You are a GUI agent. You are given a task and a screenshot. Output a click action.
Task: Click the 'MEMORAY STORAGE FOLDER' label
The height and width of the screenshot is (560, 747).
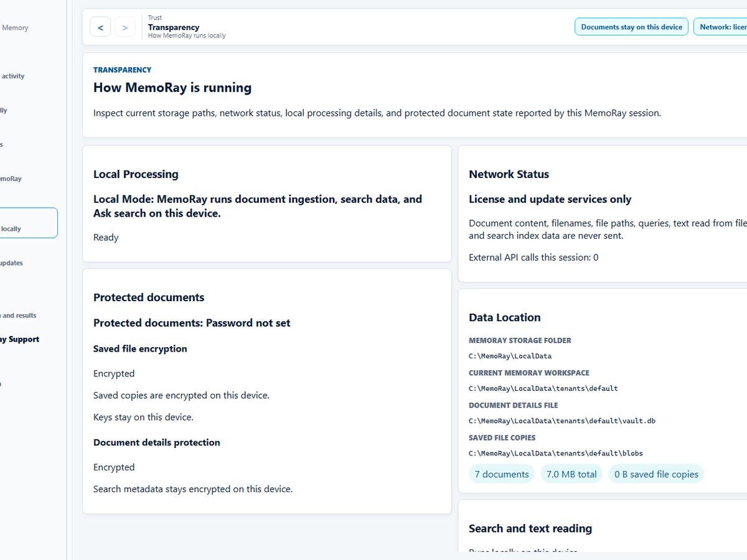click(x=520, y=340)
